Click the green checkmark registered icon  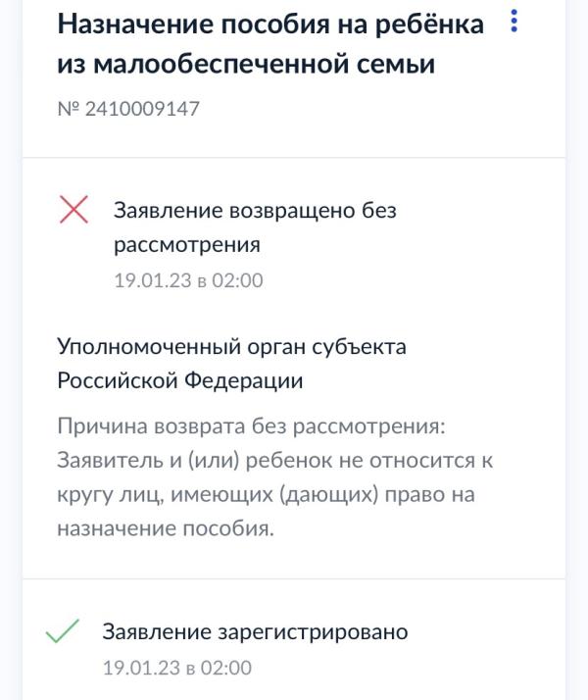(x=62, y=630)
